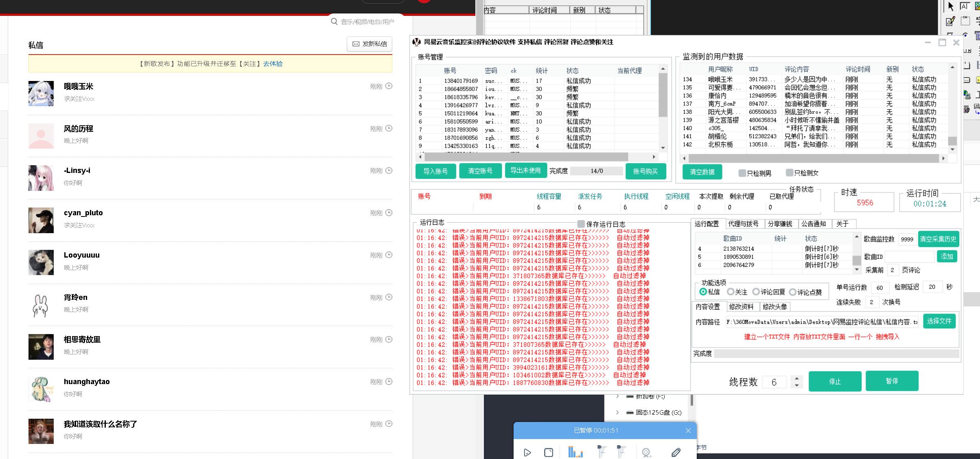980x459 pixels.
Task: Stop the recording with the square icon
Action: (x=548, y=452)
